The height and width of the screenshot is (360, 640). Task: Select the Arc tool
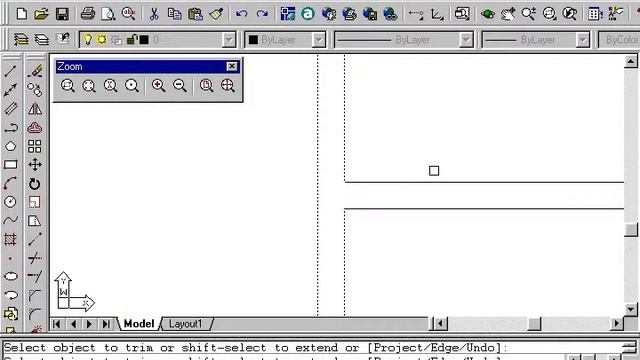tap(11, 183)
